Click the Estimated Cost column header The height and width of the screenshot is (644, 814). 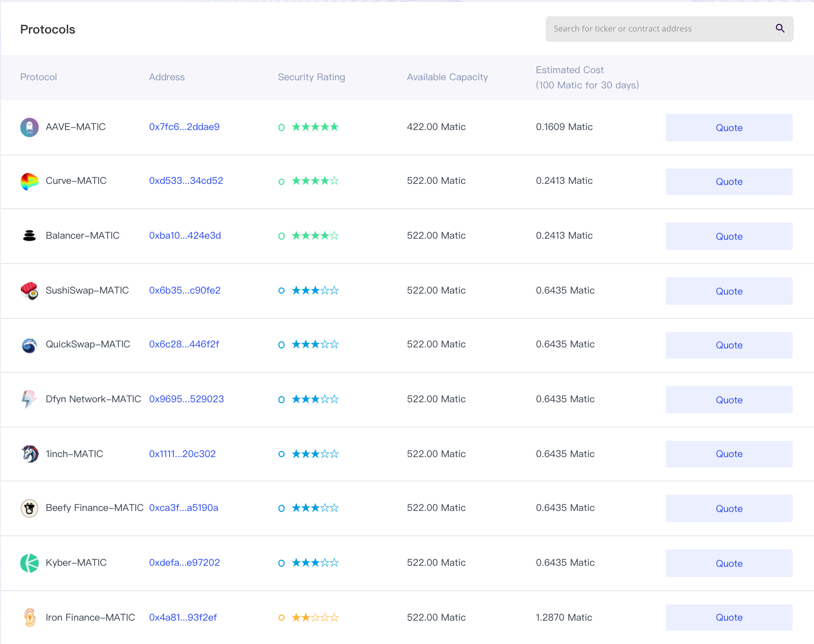(x=587, y=77)
